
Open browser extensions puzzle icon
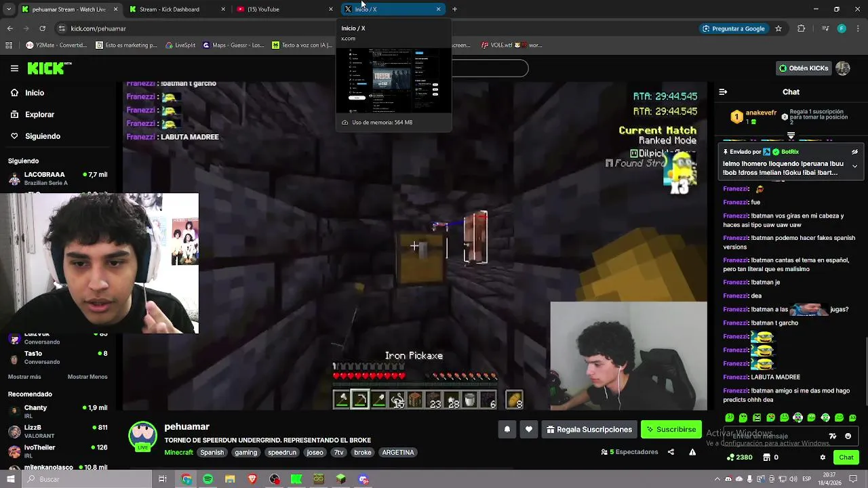point(802,28)
